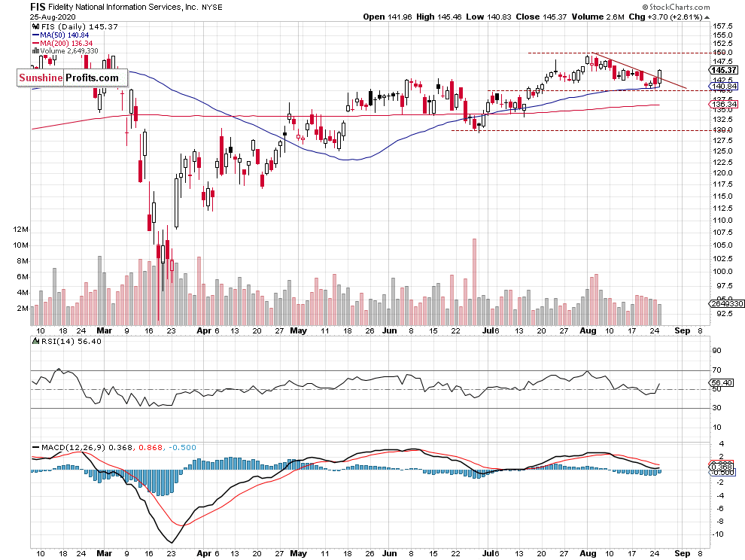Click the 2M volume scale label
745x560 pixels.
[23, 308]
